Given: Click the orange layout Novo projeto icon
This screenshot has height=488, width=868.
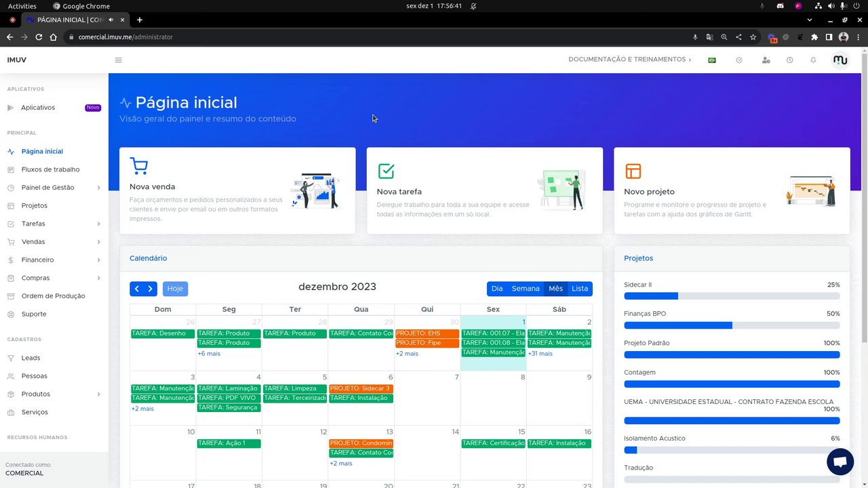Looking at the screenshot, I should pos(633,170).
